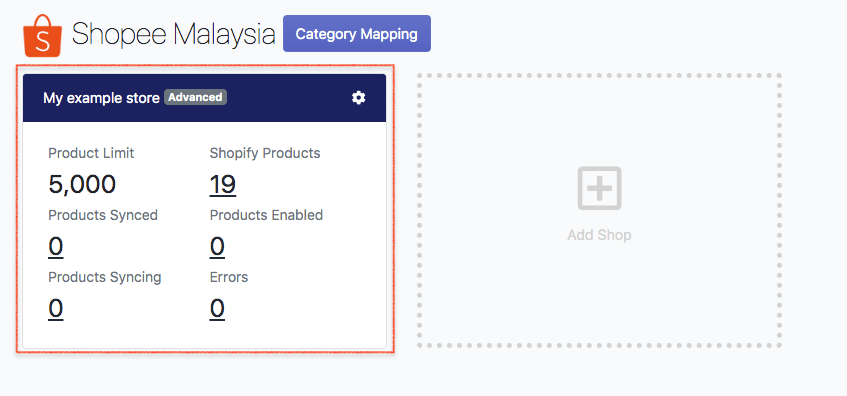Screen dimensions: 847x396
Task: Click the Product Limit label
Action: (x=91, y=153)
